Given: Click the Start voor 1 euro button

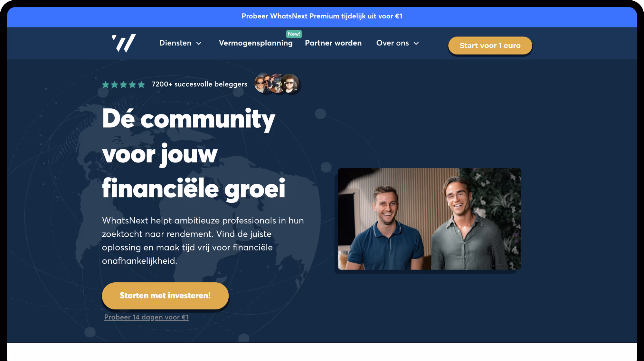Looking at the screenshot, I should 490,45.
